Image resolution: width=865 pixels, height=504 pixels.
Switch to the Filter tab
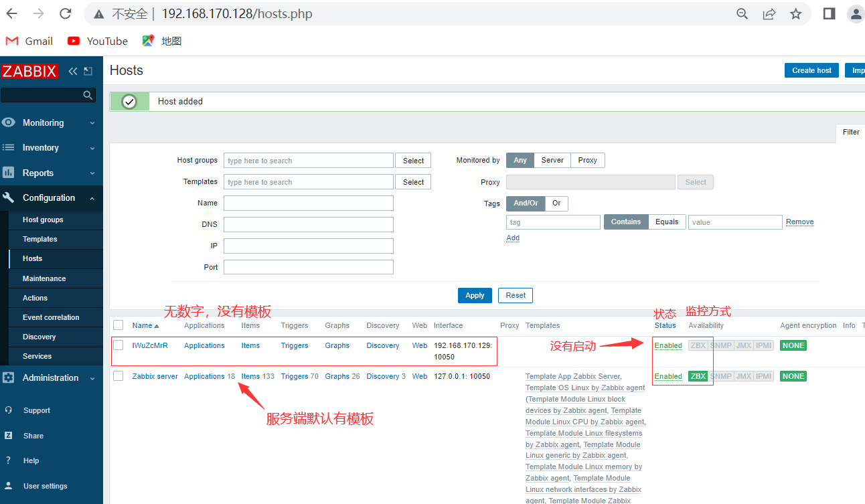(851, 132)
